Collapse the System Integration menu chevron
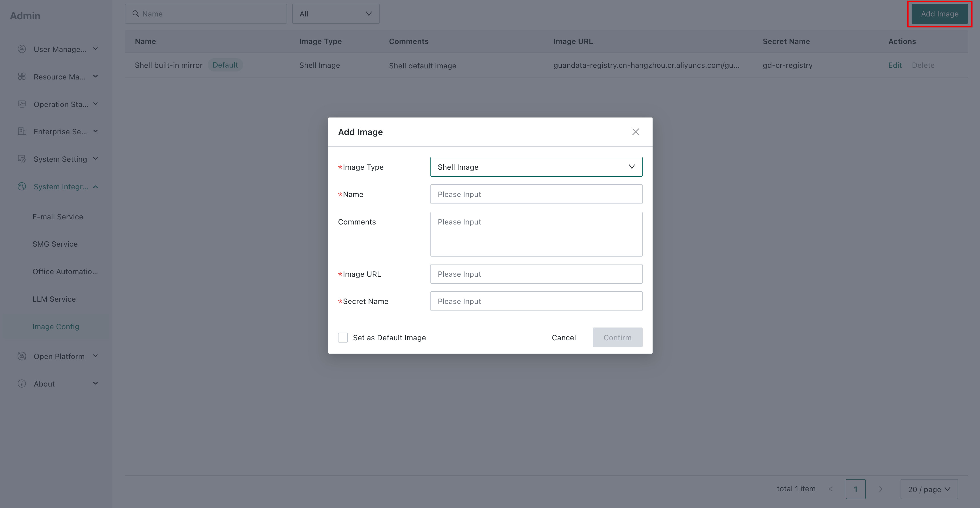 pos(96,186)
